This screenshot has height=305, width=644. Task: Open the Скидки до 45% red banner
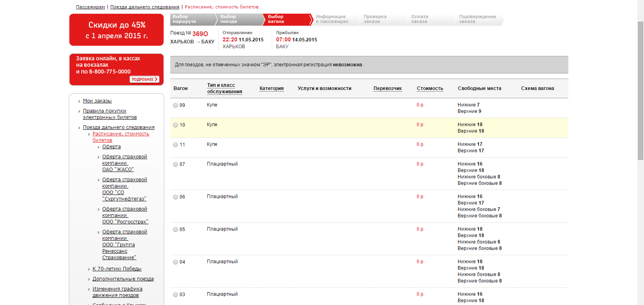point(116,30)
